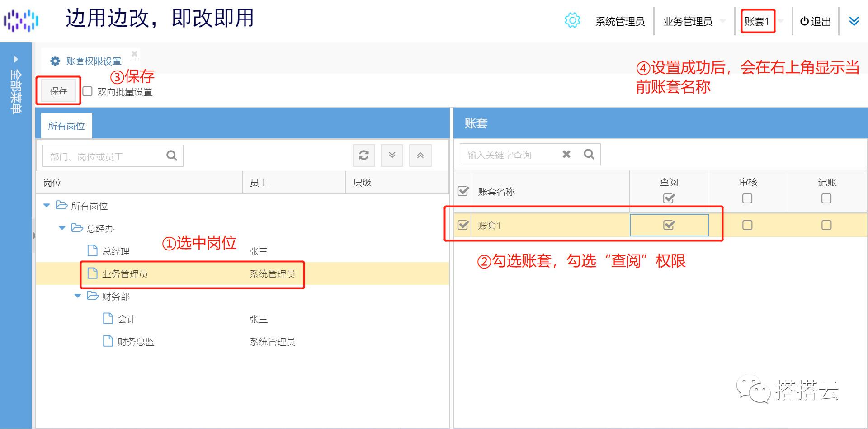This screenshot has height=429, width=868.
Task: Toggle the 记账 column header checkbox
Action: point(826,198)
